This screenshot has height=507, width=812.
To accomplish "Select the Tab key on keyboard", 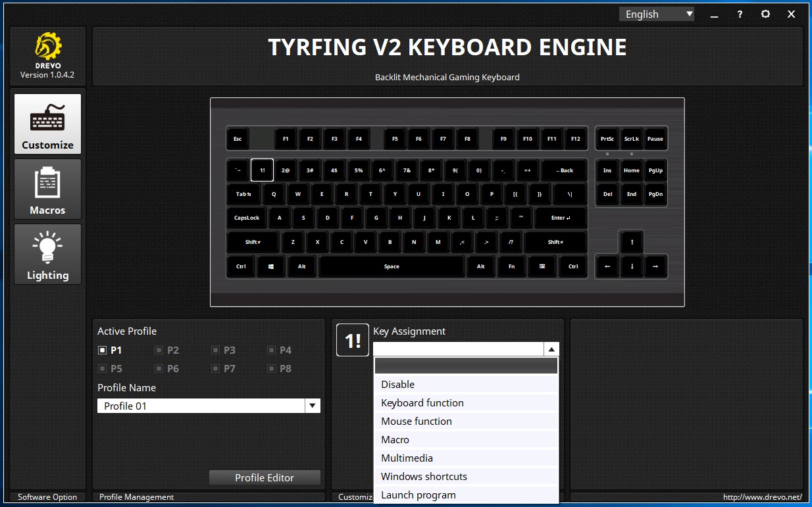I will tap(243, 194).
